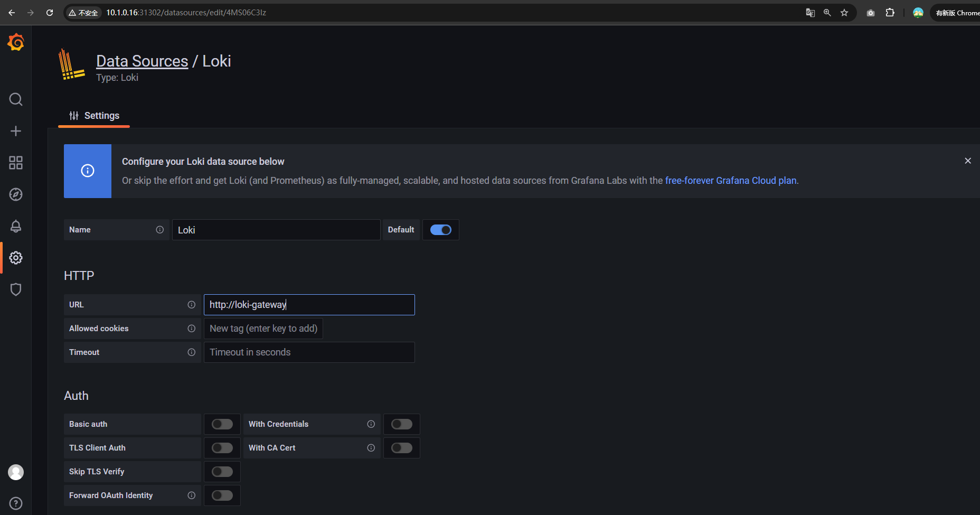Click the Timeout in seconds field
980x515 pixels.
[309, 352]
